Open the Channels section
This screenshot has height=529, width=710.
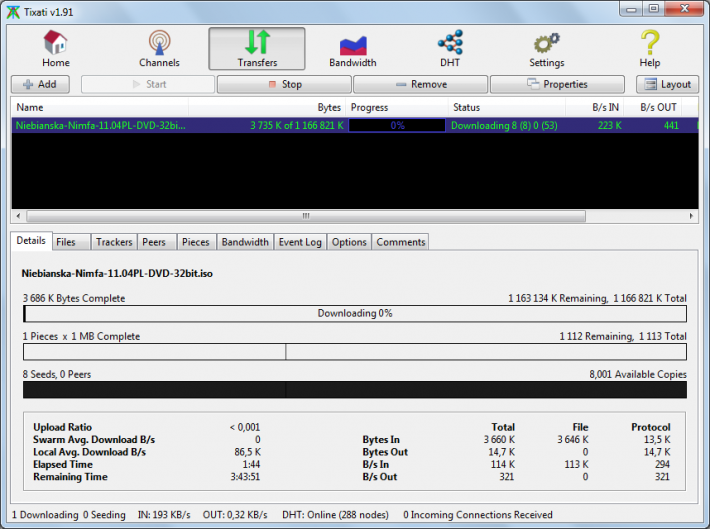coord(159,48)
